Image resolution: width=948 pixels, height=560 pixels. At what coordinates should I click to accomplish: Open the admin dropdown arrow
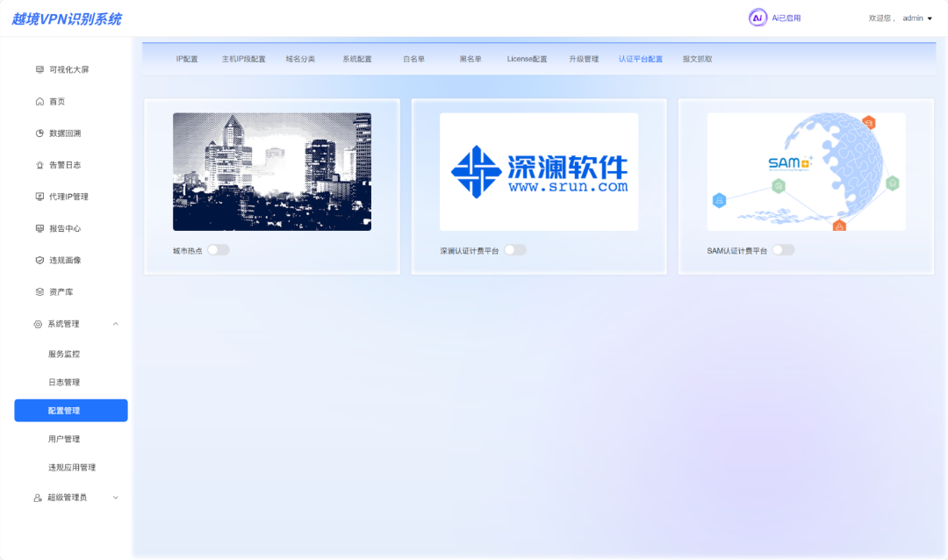tap(930, 18)
